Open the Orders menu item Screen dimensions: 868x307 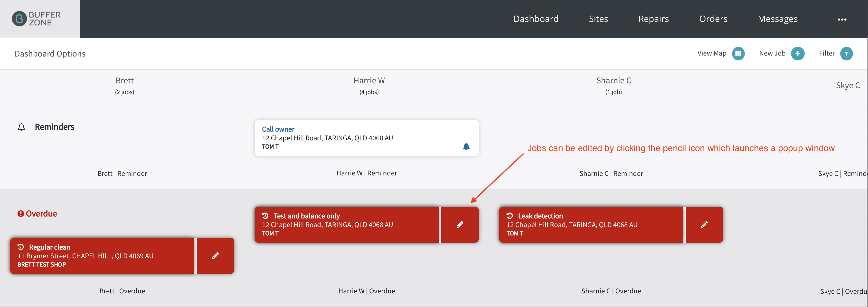coord(713,19)
